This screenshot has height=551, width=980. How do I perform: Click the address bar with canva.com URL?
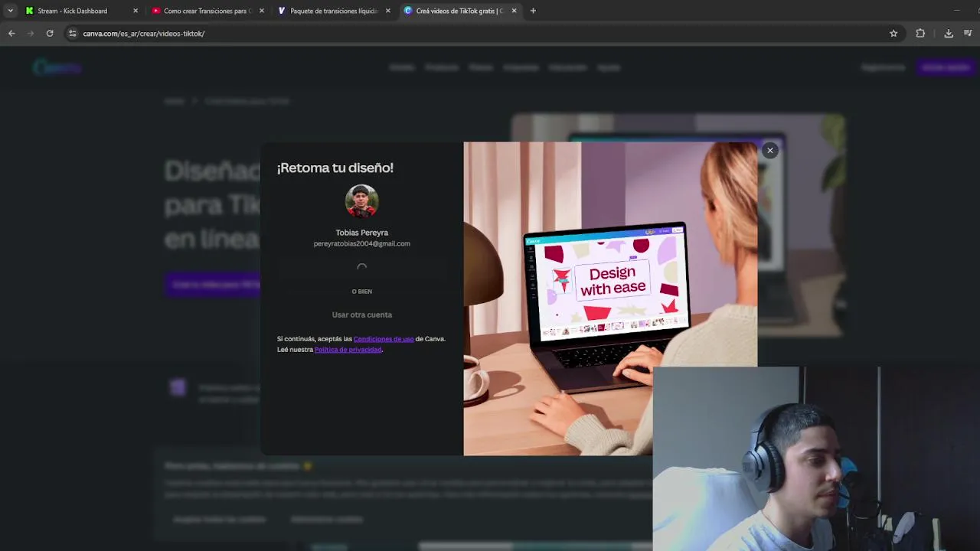pos(482,34)
